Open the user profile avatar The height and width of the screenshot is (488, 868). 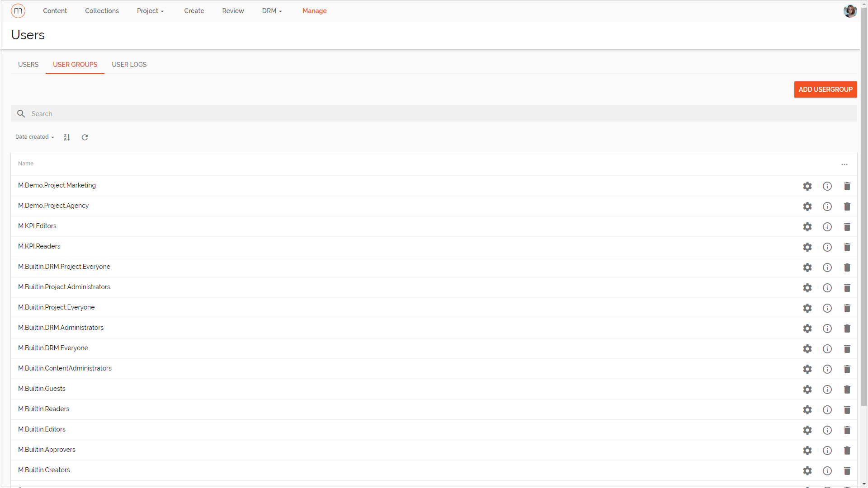[x=850, y=11]
